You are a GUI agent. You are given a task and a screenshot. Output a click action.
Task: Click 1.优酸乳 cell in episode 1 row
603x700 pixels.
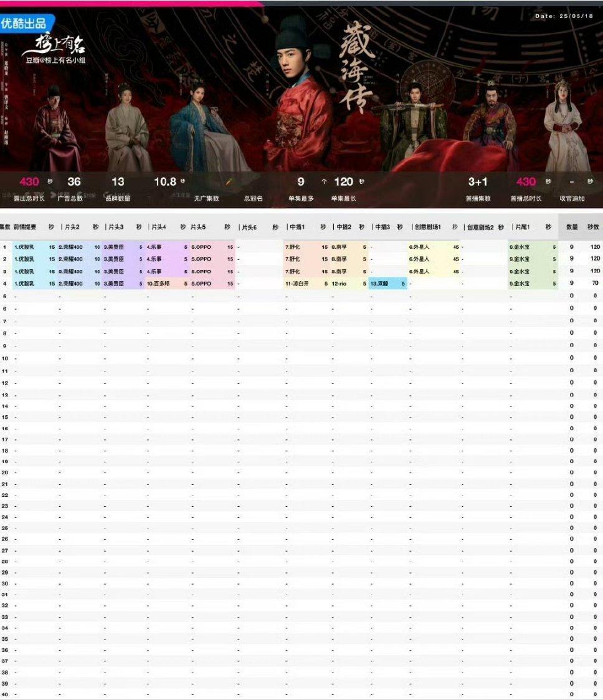24,247
